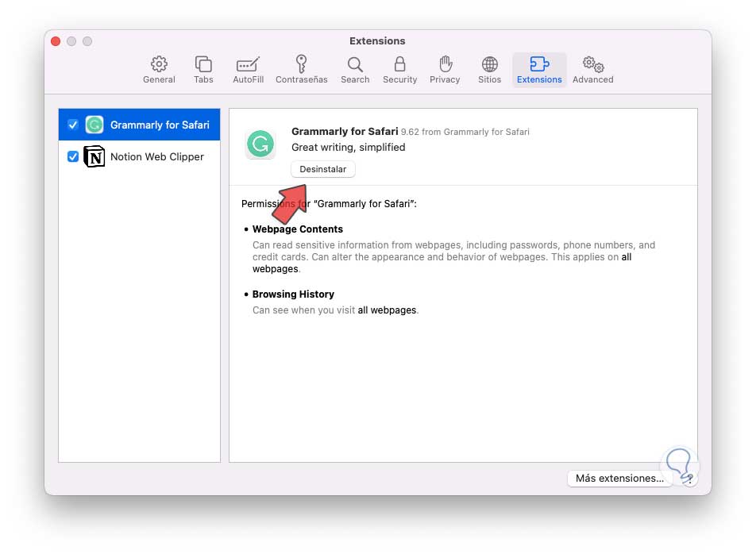Select Grammarly for Safari in extension list
Screen dimensions: 756x554
click(139, 125)
